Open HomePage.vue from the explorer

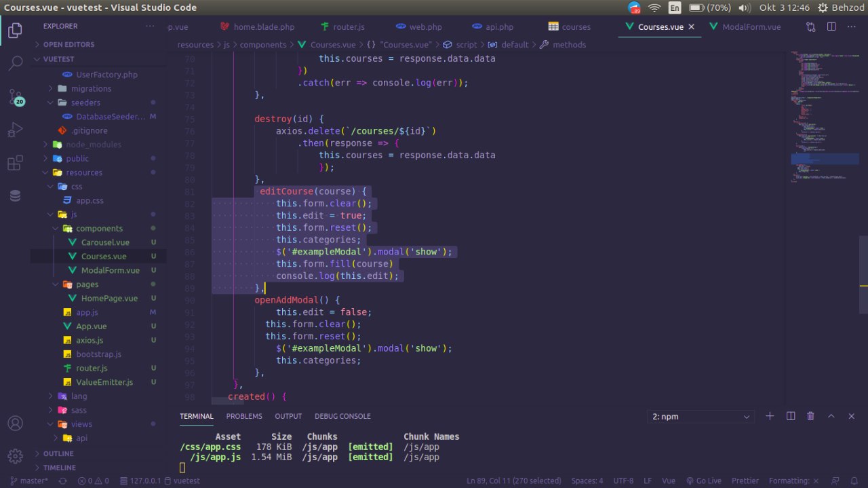(x=108, y=299)
